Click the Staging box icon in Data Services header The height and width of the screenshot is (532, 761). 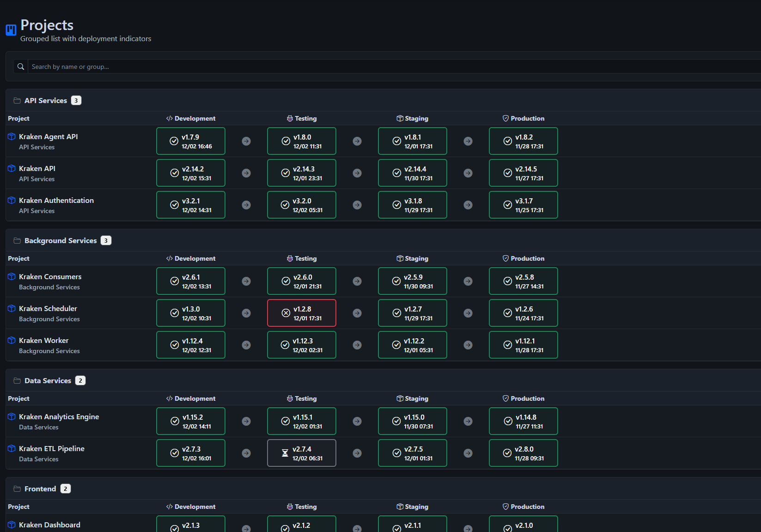point(399,398)
